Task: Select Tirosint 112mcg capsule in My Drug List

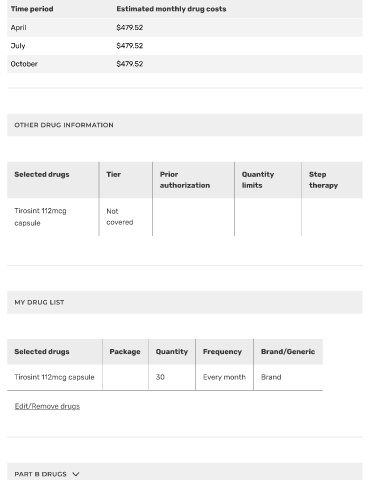Action: 54,377
